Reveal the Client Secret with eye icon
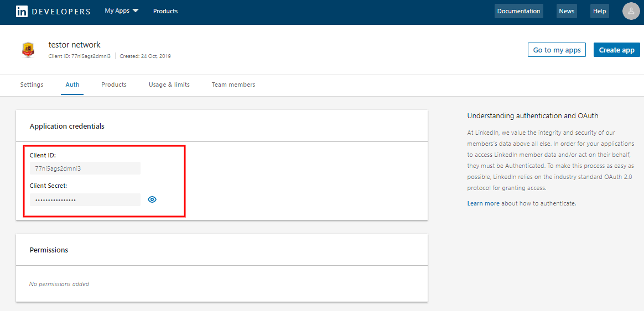 click(152, 200)
